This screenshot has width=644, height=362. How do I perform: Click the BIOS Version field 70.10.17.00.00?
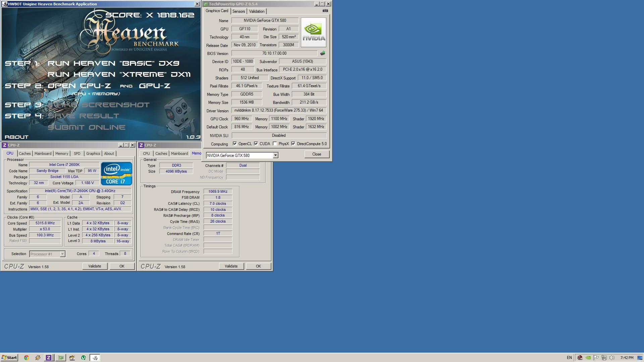click(x=274, y=53)
